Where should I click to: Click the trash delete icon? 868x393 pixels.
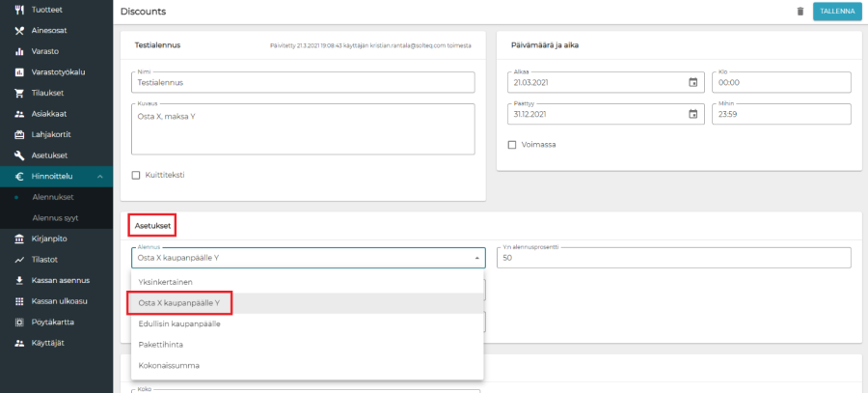click(x=800, y=12)
